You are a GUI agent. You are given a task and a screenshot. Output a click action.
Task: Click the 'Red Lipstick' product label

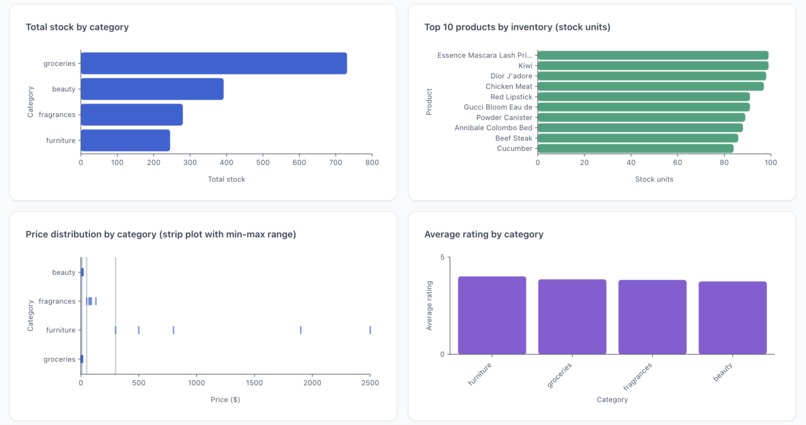click(x=511, y=97)
